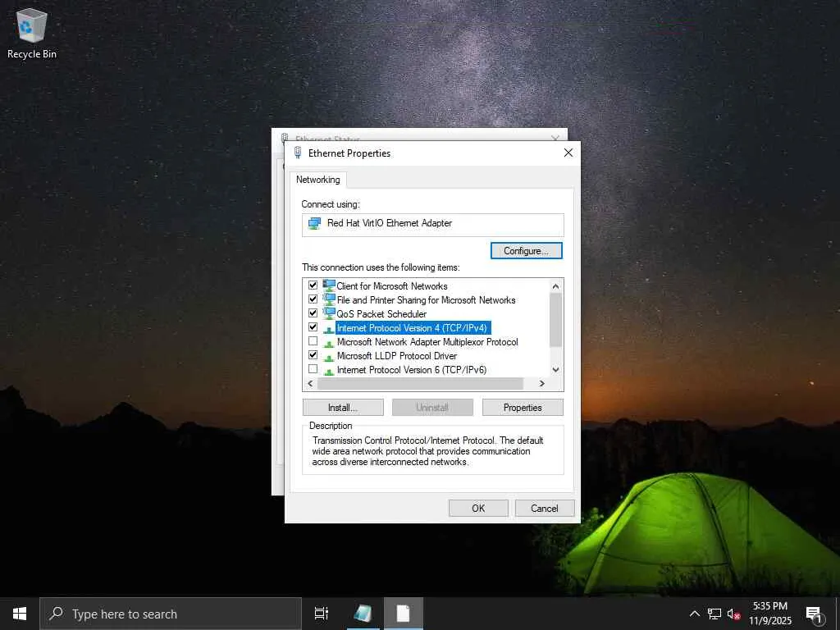Uncheck Client for Microsoft Networks
The height and width of the screenshot is (630, 840).
tap(313, 285)
